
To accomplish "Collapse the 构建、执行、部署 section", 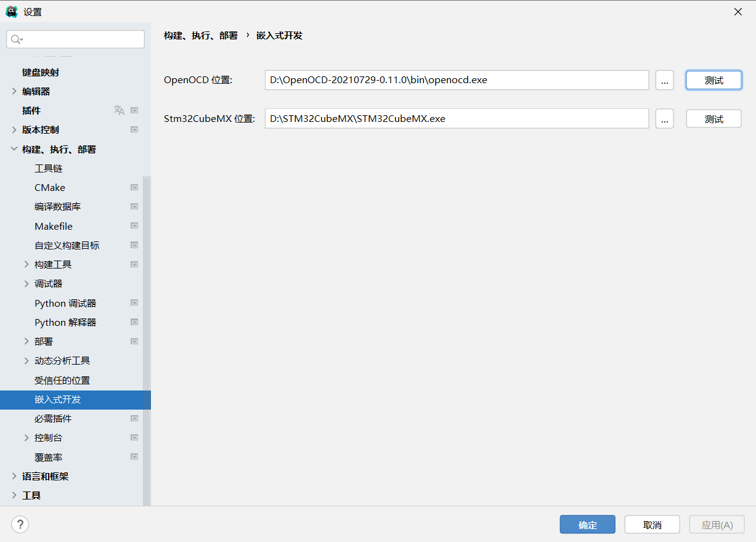I will tap(14, 149).
